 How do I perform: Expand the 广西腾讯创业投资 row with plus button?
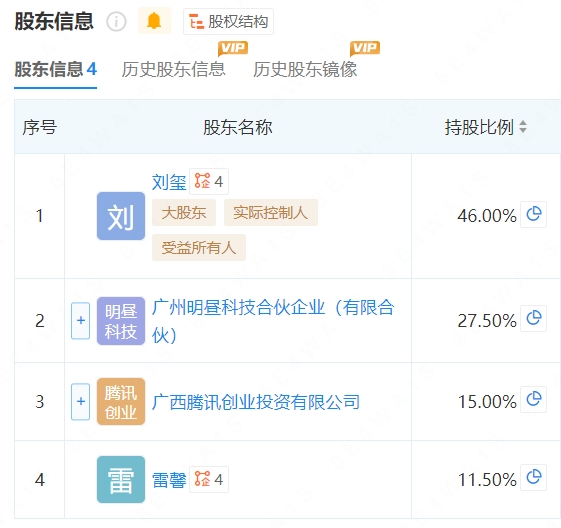tap(81, 401)
